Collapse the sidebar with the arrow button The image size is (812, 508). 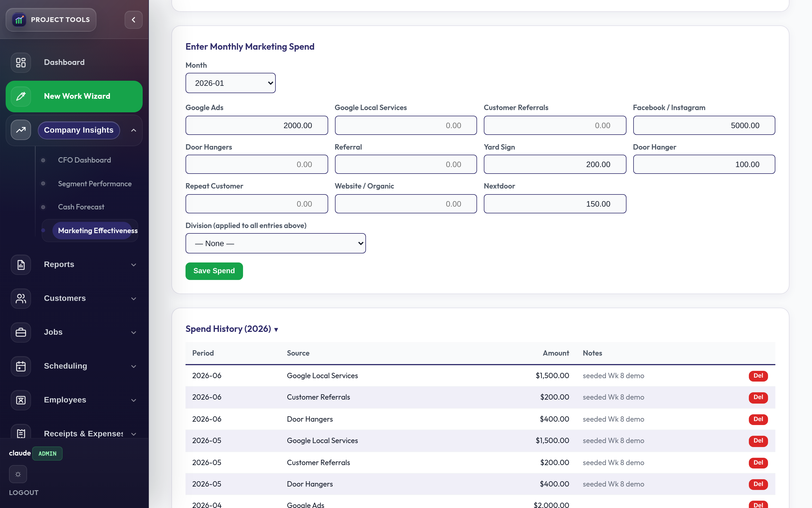click(x=134, y=20)
